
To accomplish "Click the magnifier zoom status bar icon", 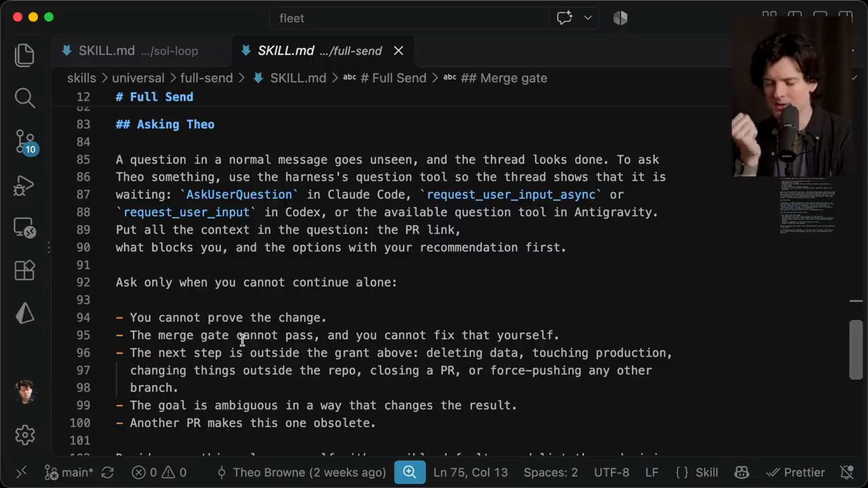I will (x=410, y=472).
